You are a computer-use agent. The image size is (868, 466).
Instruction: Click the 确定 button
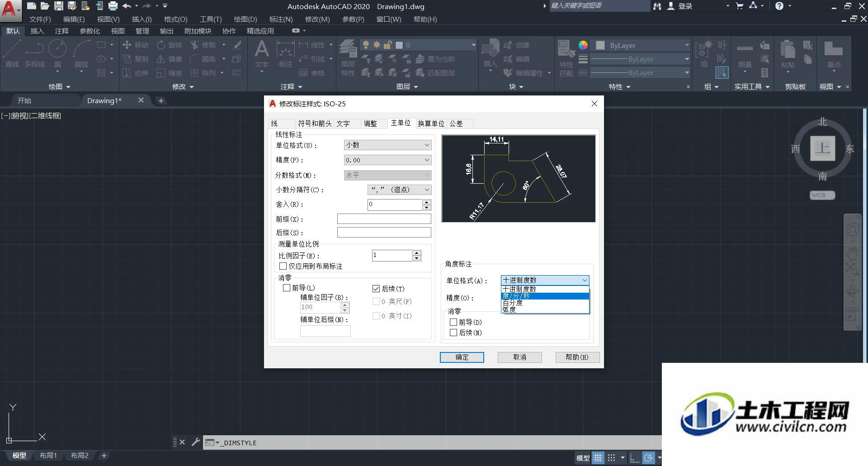[462, 357]
